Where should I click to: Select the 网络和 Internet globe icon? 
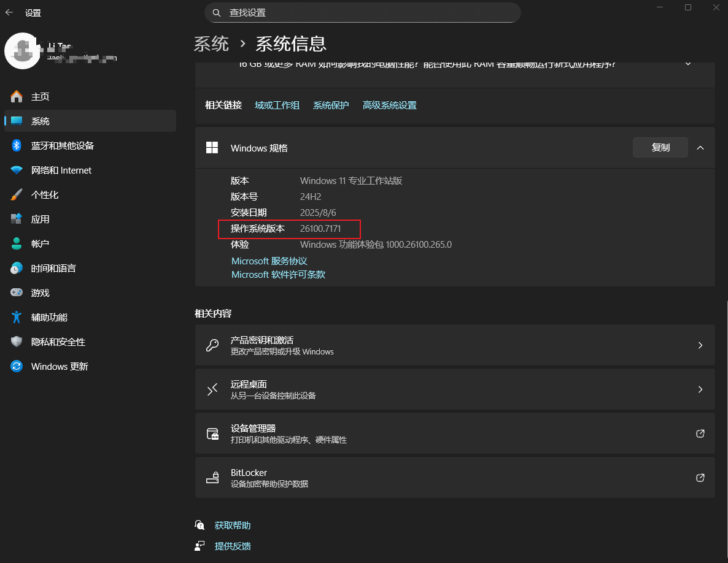coord(16,170)
